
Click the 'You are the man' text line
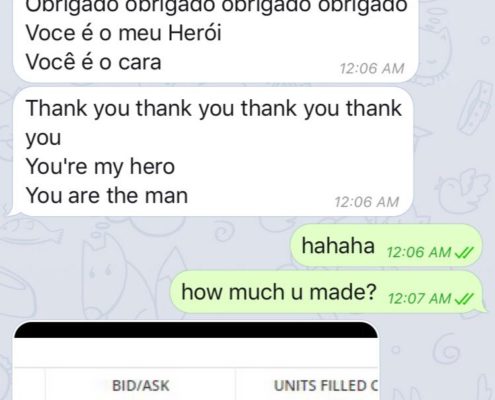click(107, 195)
